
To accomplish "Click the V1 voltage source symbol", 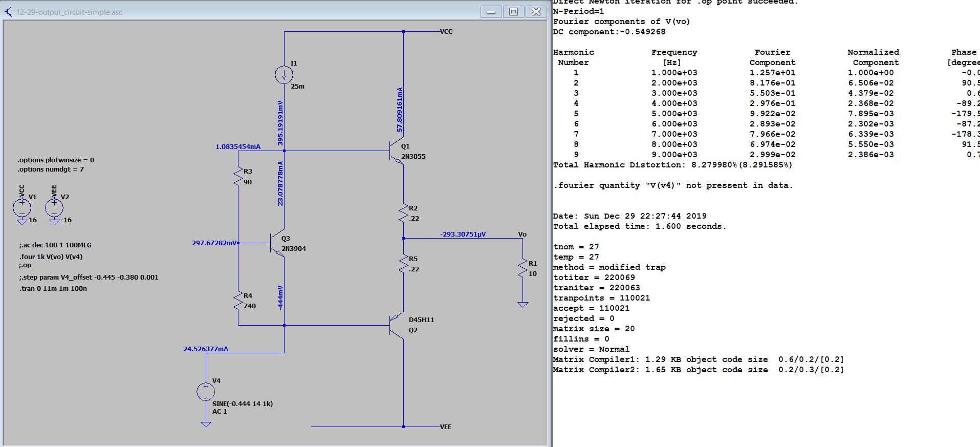I will coord(22,208).
